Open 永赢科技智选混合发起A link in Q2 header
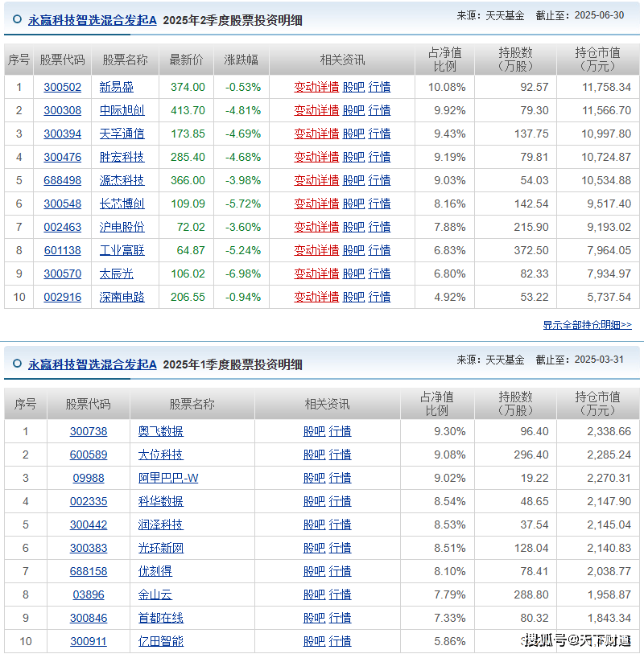Viewport: 644px width, 654px height. (x=92, y=20)
